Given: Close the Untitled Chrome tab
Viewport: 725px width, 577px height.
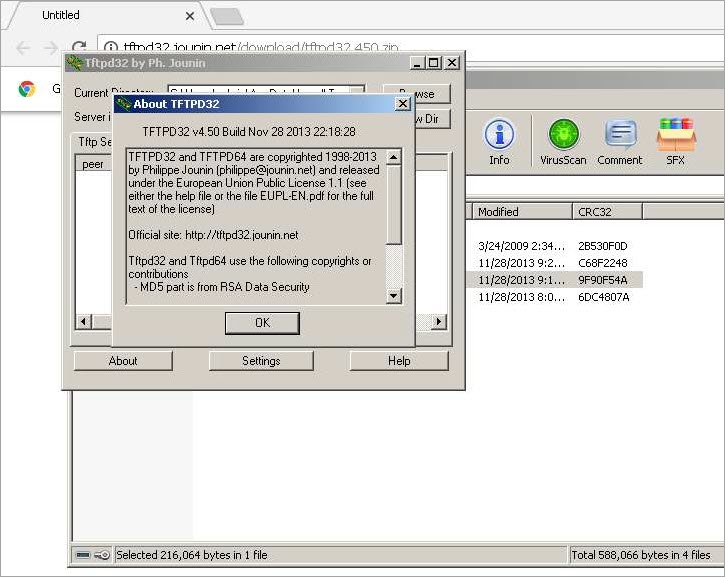Looking at the screenshot, I should 190,16.
